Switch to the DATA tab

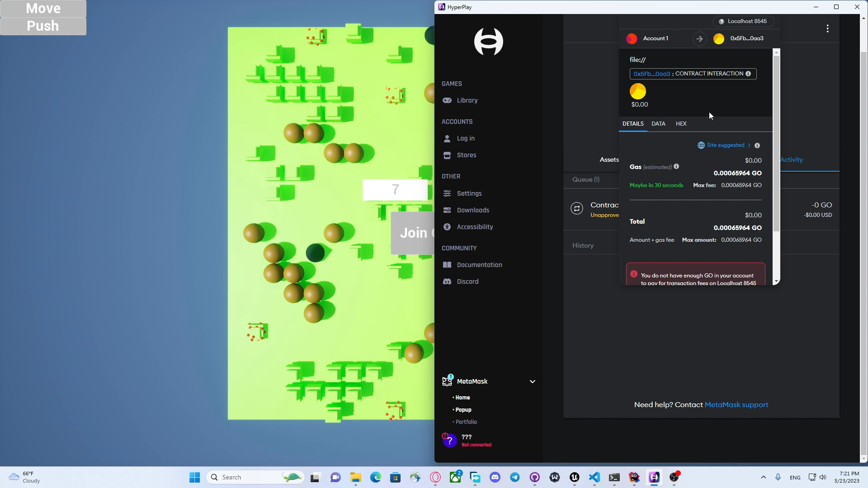(658, 124)
